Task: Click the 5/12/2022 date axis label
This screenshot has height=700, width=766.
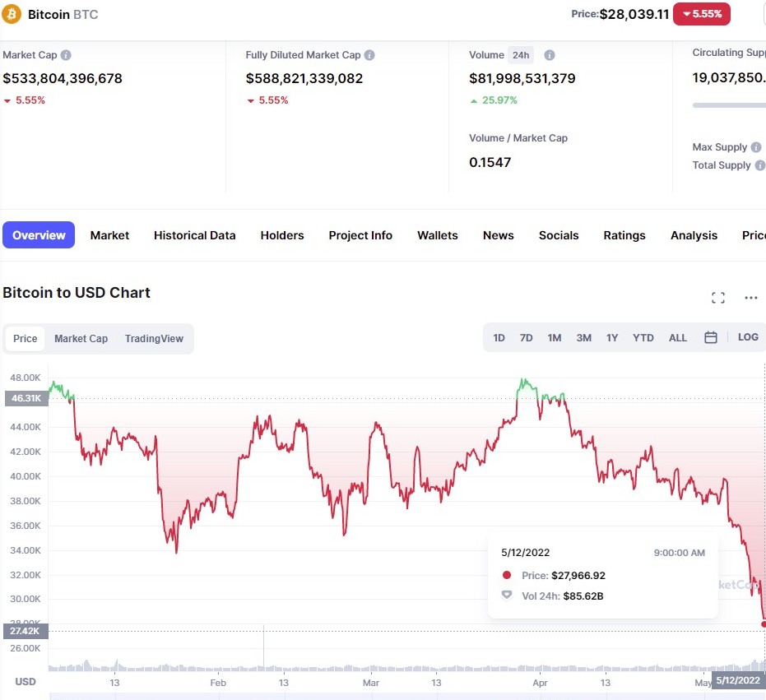Action: [x=738, y=680]
